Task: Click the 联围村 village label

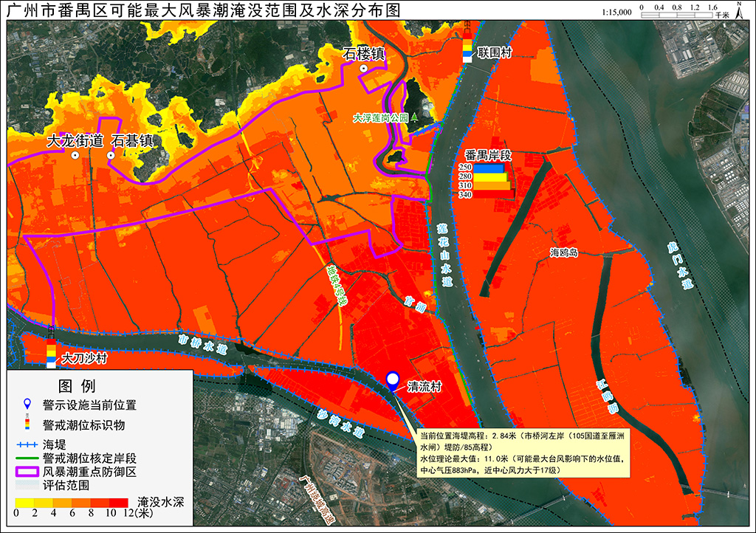Action: coord(495,52)
